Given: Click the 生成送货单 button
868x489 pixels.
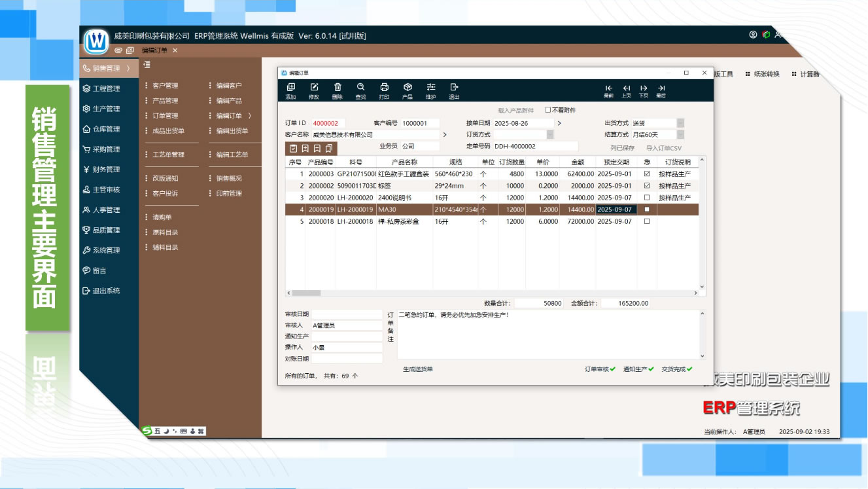Looking at the screenshot, I should [x=418, y=369].
